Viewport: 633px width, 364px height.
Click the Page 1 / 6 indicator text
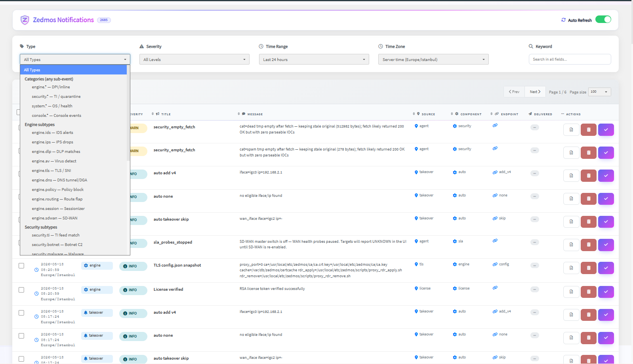558,92
